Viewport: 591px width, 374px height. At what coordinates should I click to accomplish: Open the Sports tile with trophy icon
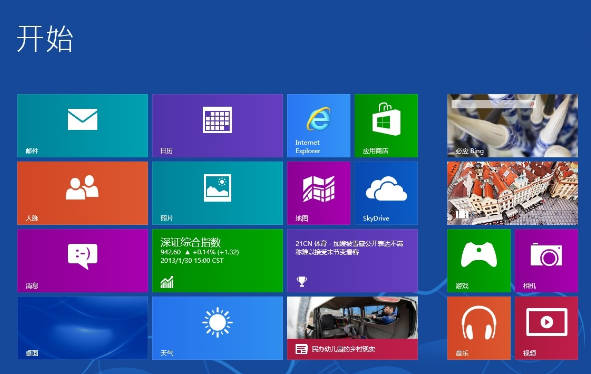click(x=352, y=261)
